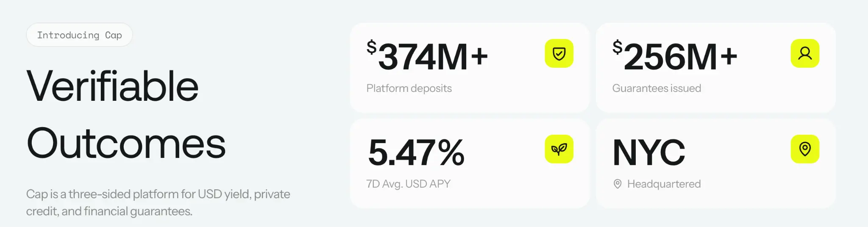Click the dollar sign before 256M+
868x227 pixels.
pos(617,47)
